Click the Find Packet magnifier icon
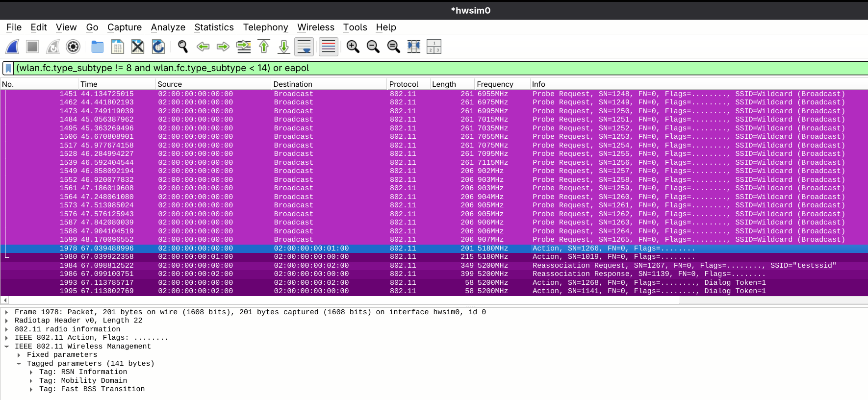This screenshot has height=400, width=868. (183, 47)
